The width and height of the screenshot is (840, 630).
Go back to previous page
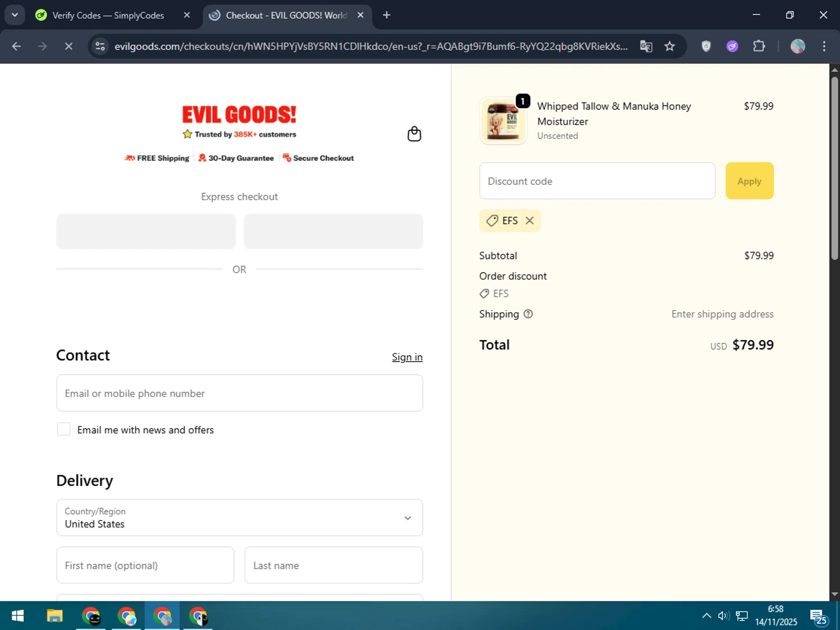[x=16, y=46]
